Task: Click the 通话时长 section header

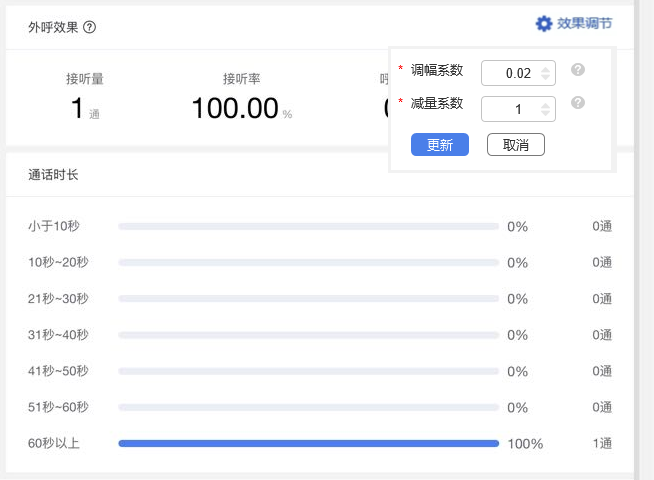Action: [54, 175]
